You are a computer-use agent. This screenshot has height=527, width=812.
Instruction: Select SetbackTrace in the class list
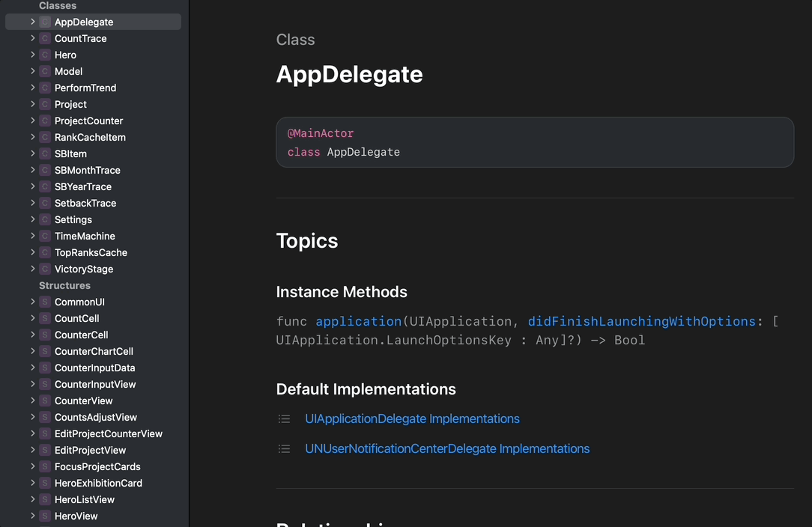[85, 204]
